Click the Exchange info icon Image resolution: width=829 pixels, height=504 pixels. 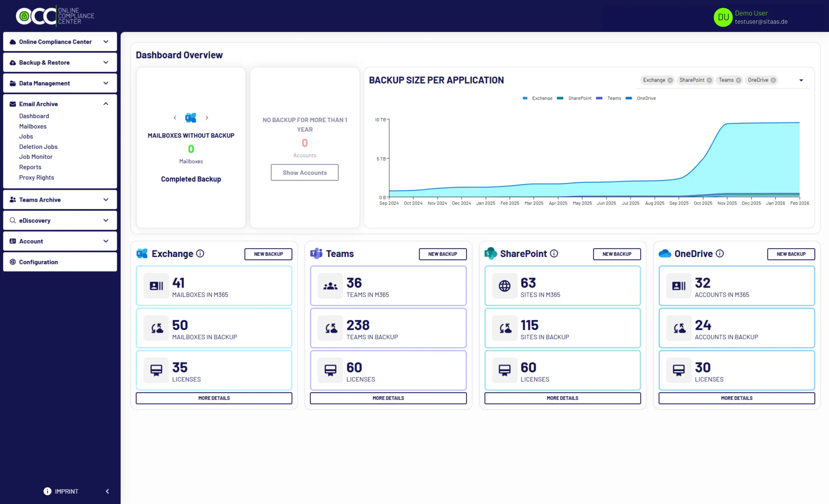pos(200,254)
